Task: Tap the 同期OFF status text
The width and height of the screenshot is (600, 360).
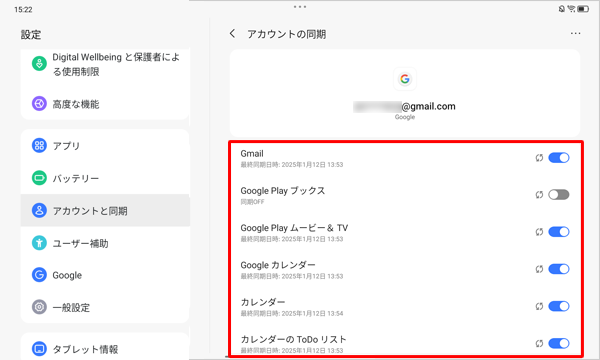Action: click(x=252, y=202)
